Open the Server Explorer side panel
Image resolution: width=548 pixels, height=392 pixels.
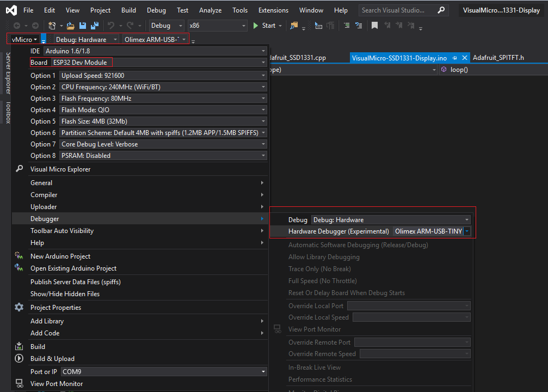pyautogui.click(x=8, y=73)
